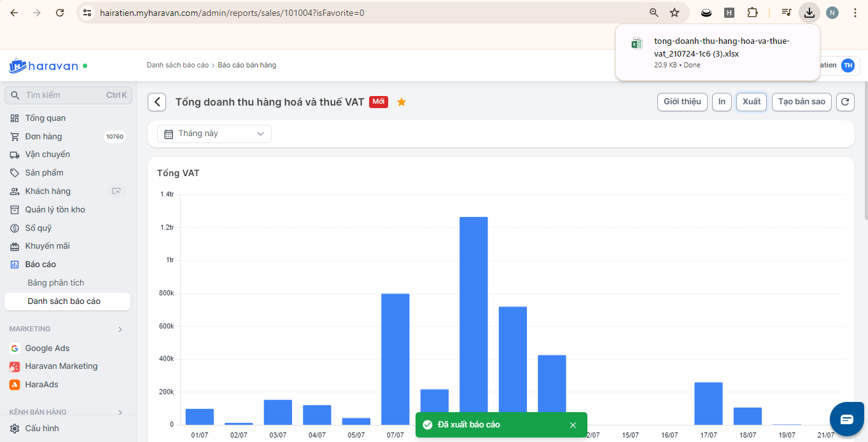868x442 pixels.
Task: Click the browser address bar URL
Action: point(232,13)
